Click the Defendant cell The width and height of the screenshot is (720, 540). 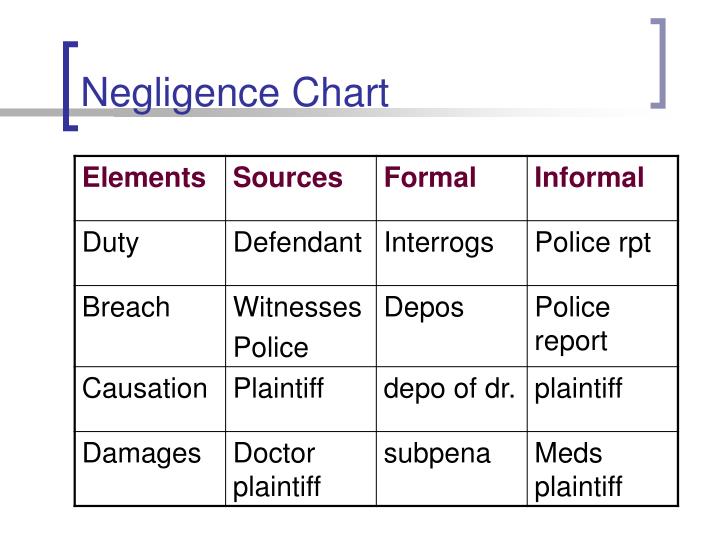297,243
